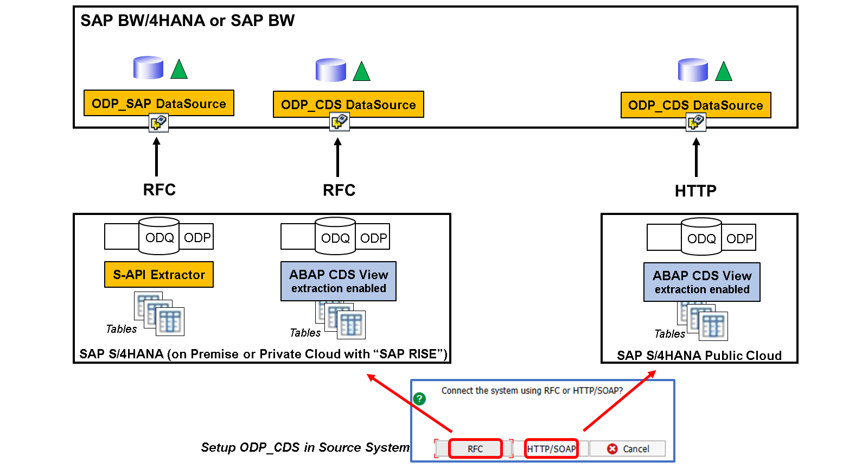Click tables icon below S-API Extractor
Viewport: 868px width, 468px height.
coord(159,314)
